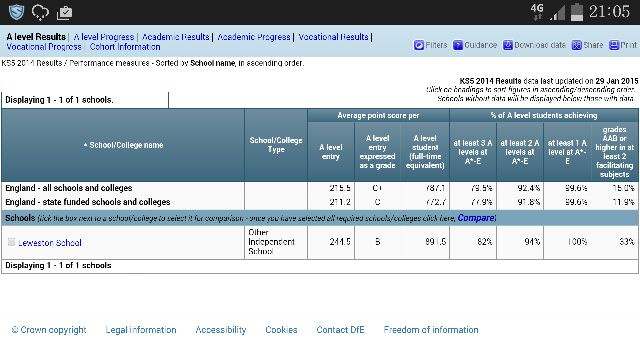The height and width of the screenshot is (360, 640).
Task: Tap the cloud sync notification icon
Action: [x=40, y=12]
